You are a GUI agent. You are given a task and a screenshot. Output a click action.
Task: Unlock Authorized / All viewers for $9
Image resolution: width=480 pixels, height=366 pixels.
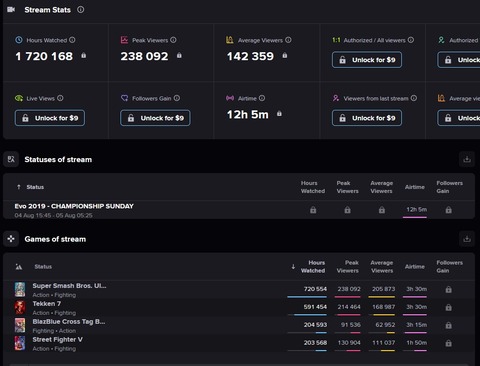(367, 60)
